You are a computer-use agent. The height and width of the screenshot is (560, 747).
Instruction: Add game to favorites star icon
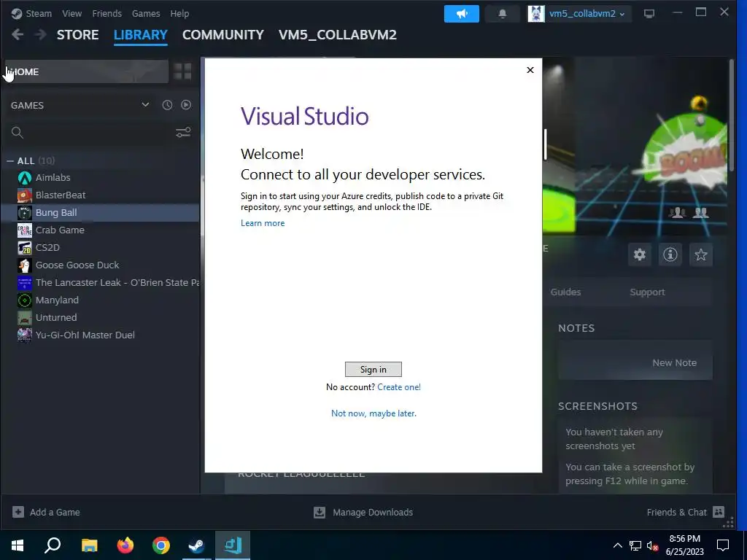tap(700, 254)
